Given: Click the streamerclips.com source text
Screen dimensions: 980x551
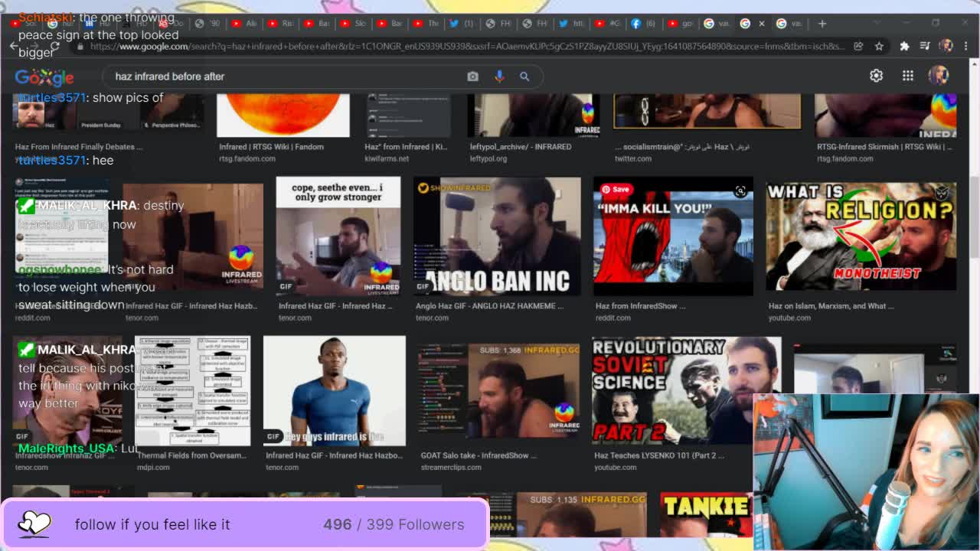Looking at the screenshot, I should (450, 467).
